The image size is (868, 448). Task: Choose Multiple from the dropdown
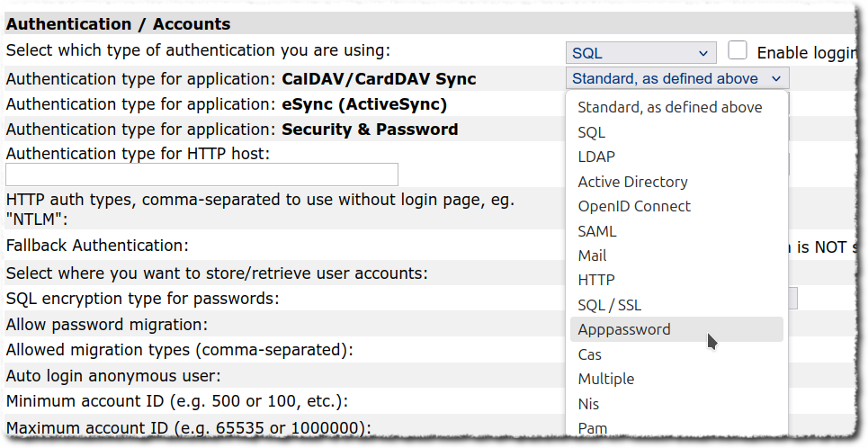tap(605, 379)
